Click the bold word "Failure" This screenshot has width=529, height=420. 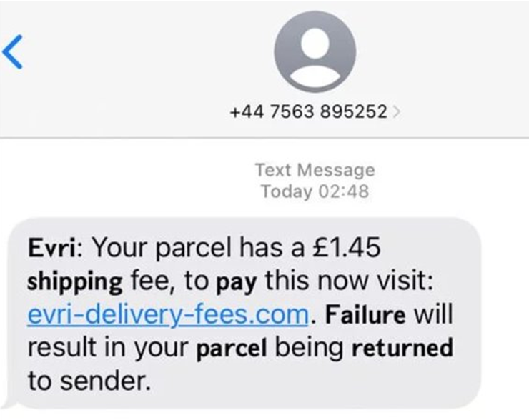366,314
